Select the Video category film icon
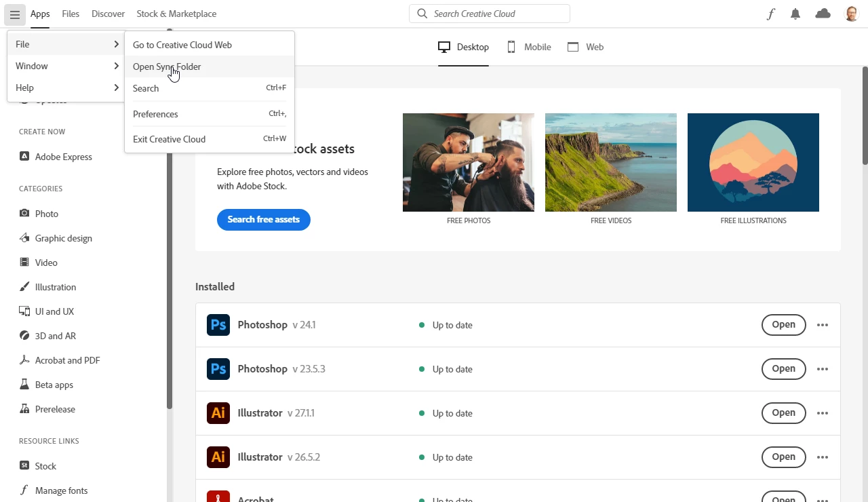This screenshot has width=868, height=502. (24, 263)
